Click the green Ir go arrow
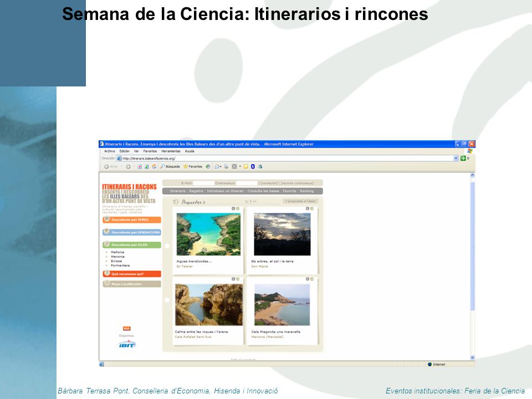The image size is (532, 399). tap(462, 158)
